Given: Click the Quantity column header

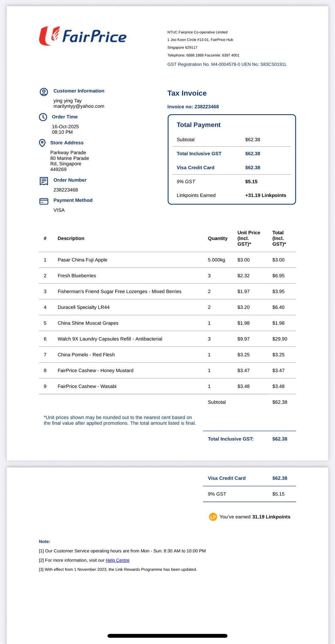Looking at the screenshot, I should (x=218, y=238).
